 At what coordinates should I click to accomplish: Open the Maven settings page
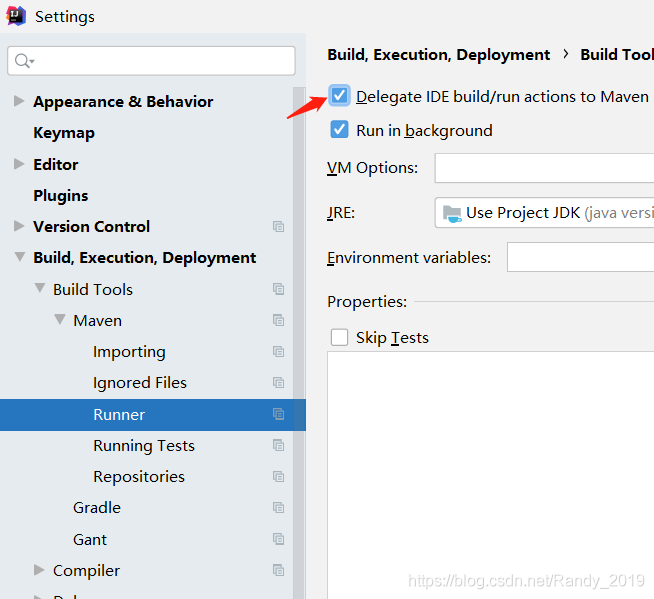click(x=98, y=321)
